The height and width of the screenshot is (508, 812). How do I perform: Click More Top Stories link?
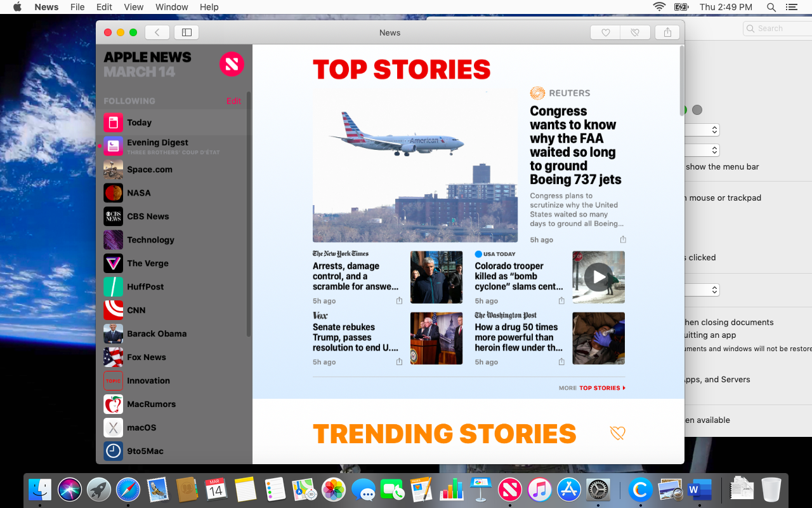(592, 388)
